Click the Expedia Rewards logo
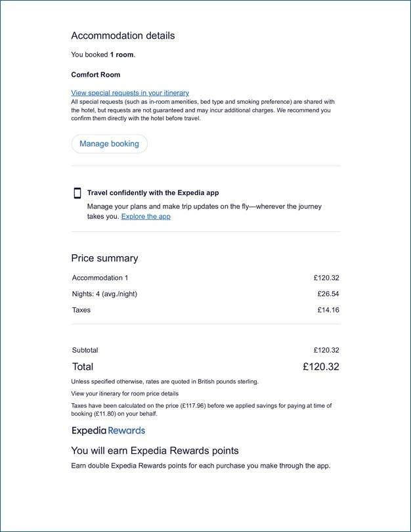The height and width of the screenshot is (532, 411). pyautogui.click(x=108, y=431)
